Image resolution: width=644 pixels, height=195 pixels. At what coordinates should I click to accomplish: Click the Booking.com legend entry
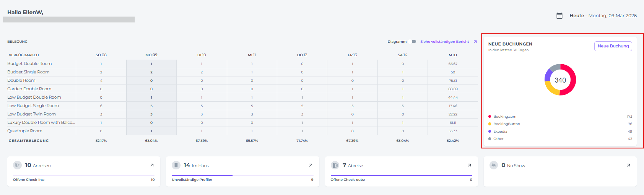click(x=504, y=117)
